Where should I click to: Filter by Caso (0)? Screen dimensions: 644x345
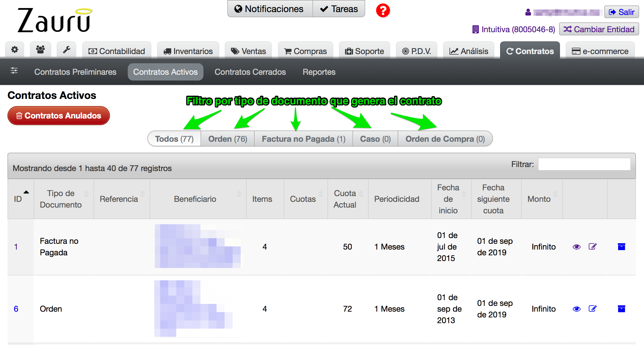tap(375, 139)
